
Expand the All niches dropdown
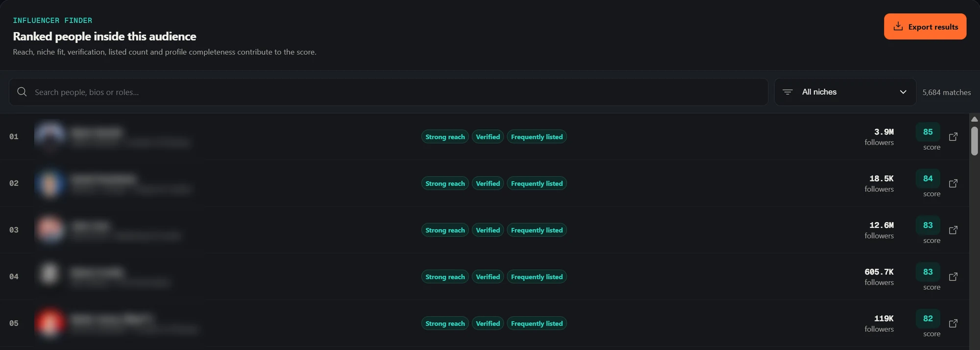click(x=845, y=92)
